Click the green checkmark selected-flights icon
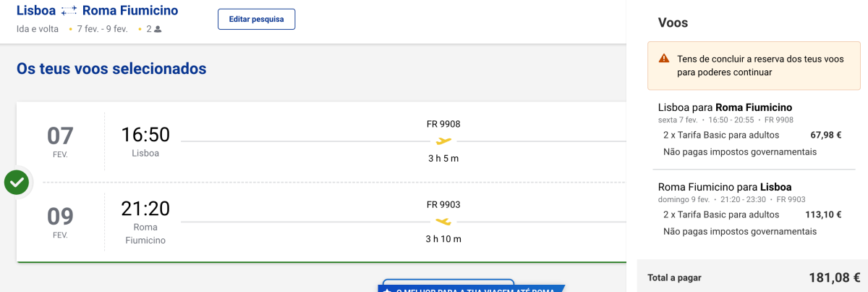 pyautogui.click(x=17, y=182)
